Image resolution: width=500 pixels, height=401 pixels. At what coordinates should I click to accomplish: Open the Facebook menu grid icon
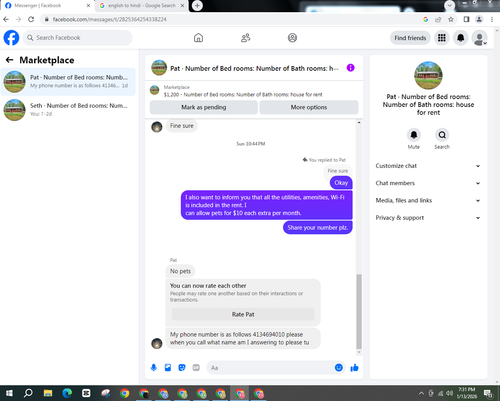442,38
